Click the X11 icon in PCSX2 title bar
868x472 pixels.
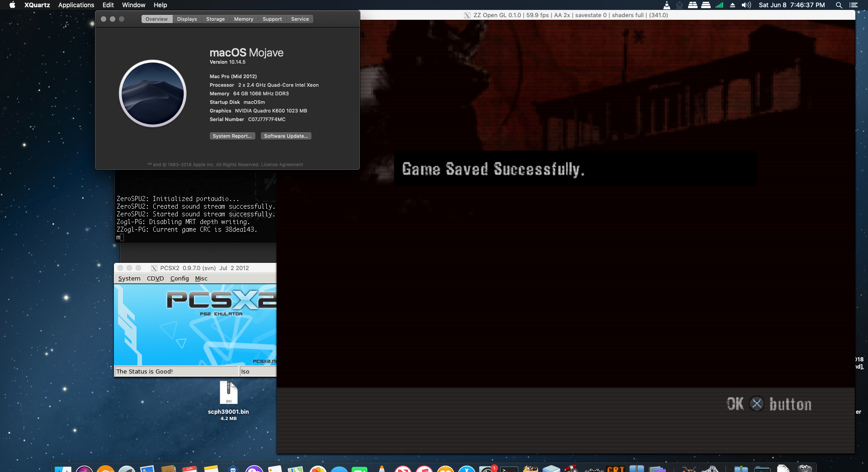click(154, 268)
